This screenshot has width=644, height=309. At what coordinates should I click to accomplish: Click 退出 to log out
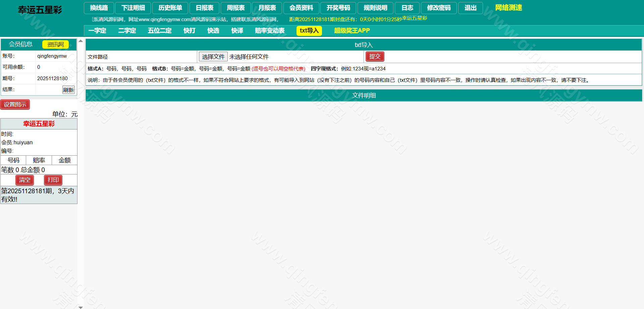tap(470, 8)
